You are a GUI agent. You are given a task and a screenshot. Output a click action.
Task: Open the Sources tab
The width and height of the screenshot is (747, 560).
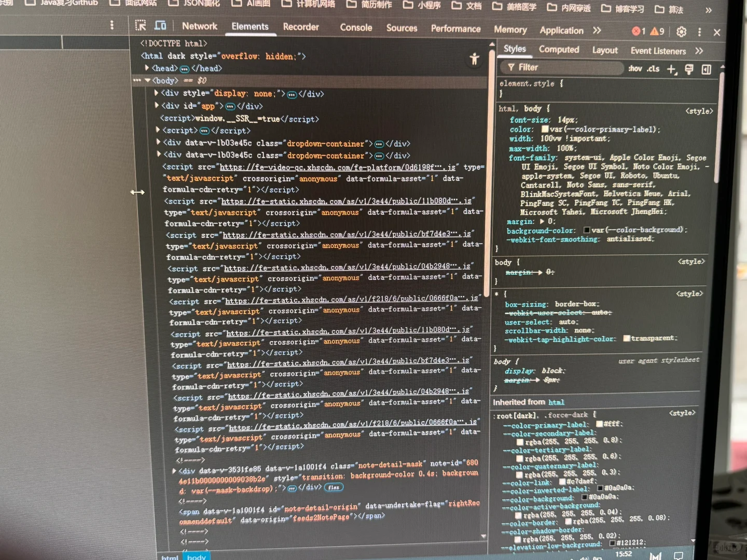pyautogui.click(x=402, y=28)
